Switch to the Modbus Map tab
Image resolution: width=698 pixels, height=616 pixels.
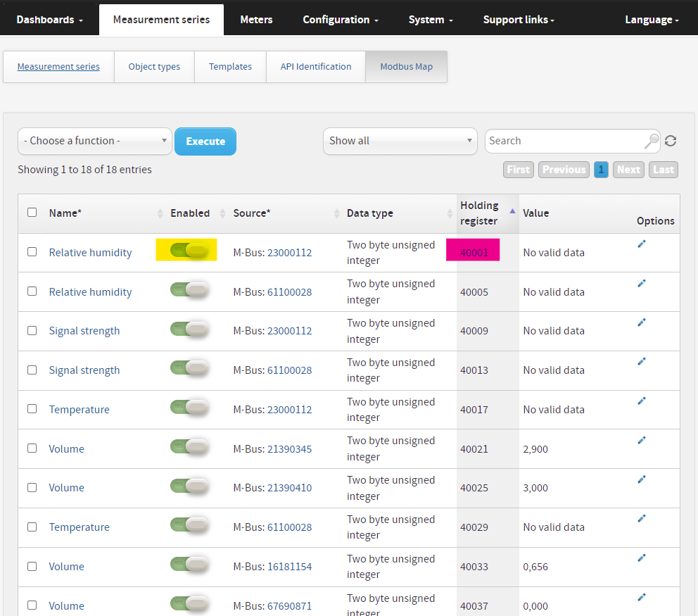click(407, 67)
